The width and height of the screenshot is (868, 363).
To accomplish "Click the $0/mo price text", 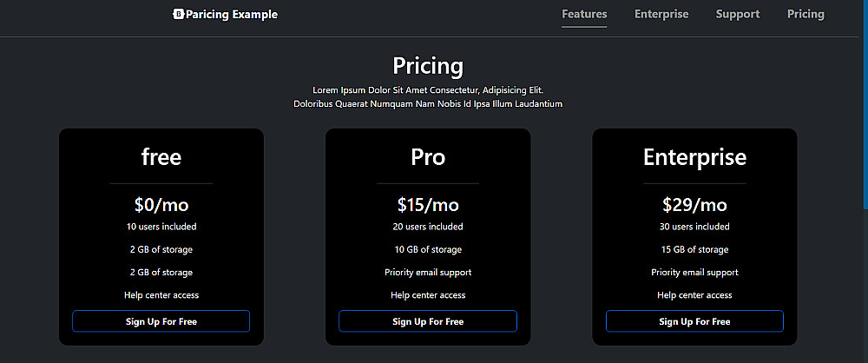I will coord(161,205).
